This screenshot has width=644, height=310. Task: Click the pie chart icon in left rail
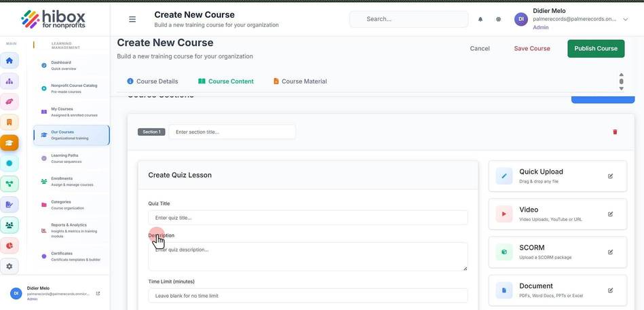pos(10,246)
